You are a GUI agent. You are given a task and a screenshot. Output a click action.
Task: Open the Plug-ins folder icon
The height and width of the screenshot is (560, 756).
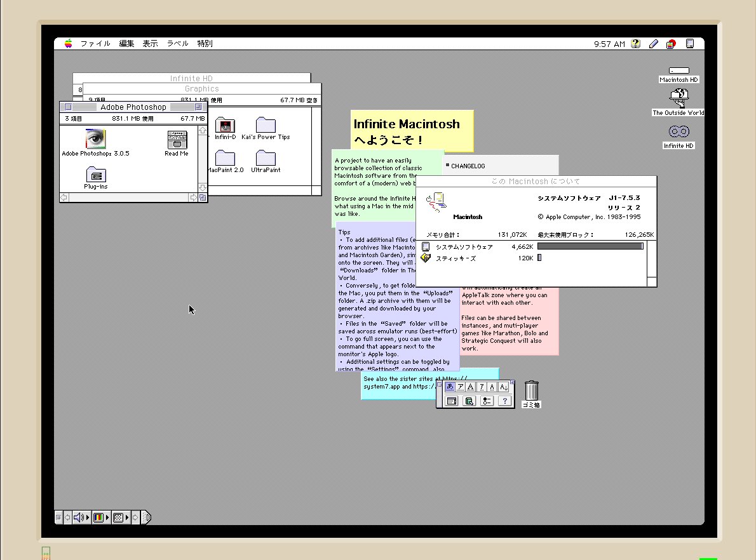point(96,174)
